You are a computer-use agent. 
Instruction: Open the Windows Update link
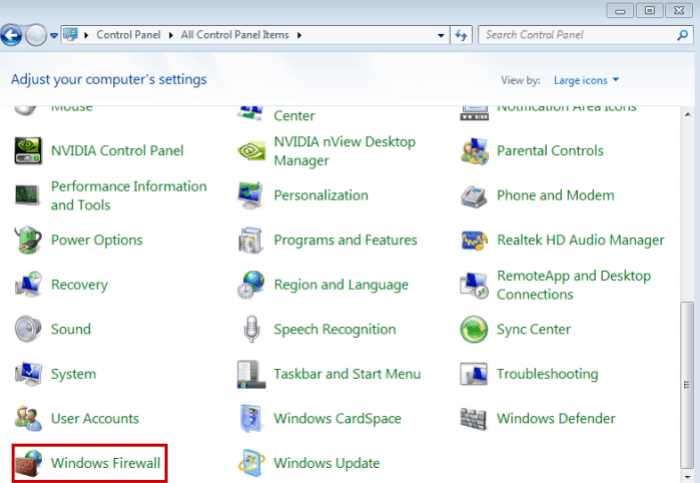(327, 463)
